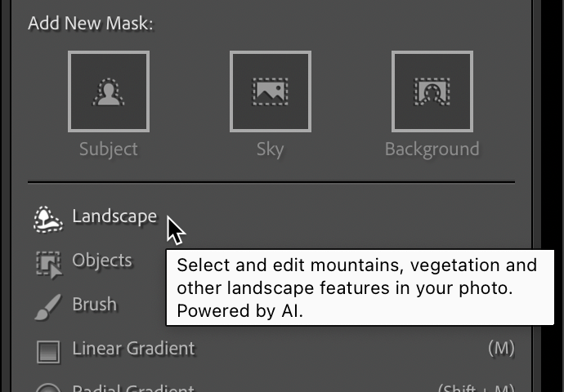This screenshot has height=392, width=564.
Task: Select the Linear Gradient entry text
Action: point(134,349)
